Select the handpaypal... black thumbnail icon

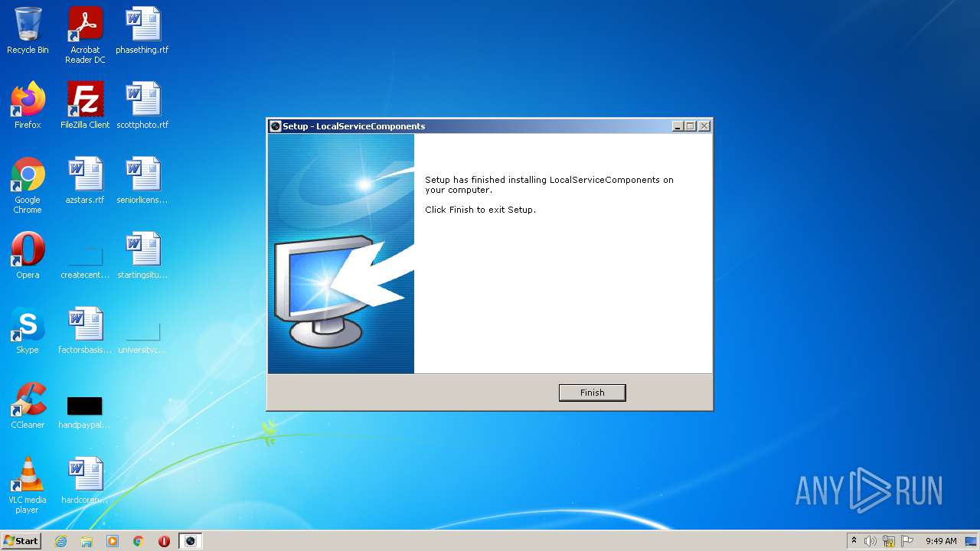tap(84, 412)
